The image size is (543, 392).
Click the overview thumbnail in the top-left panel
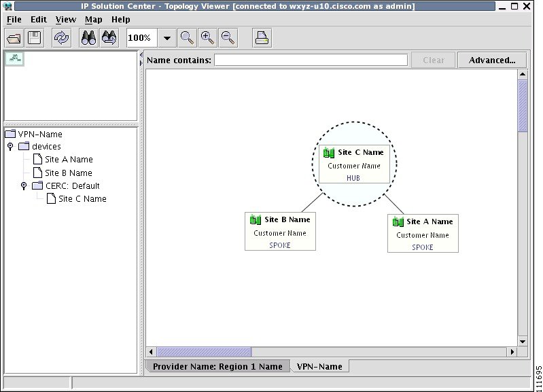(x=15, y=58)
